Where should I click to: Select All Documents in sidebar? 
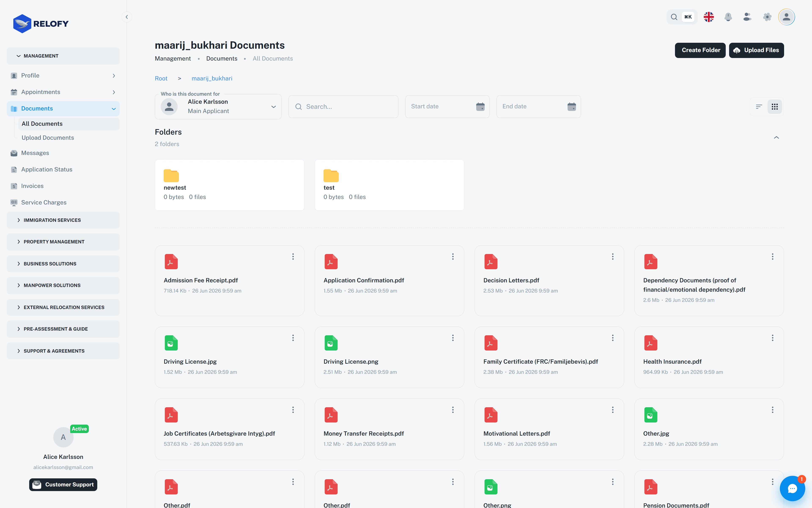coord(69,124)
